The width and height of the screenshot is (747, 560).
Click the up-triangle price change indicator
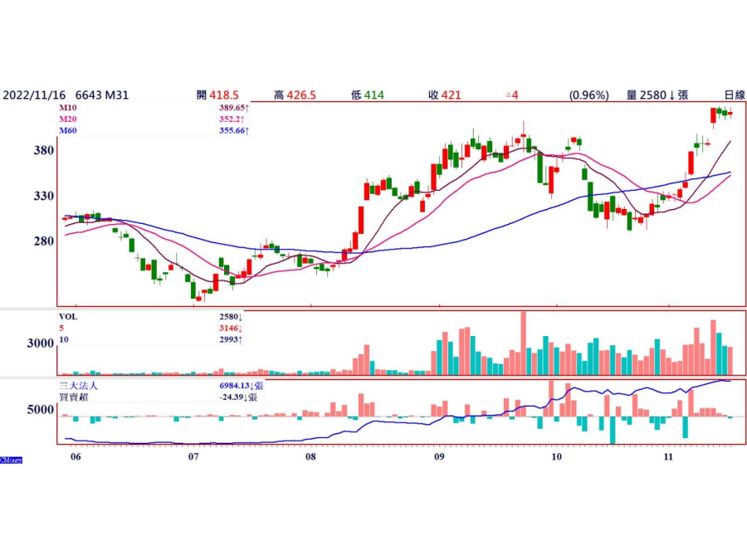point(508,95)
